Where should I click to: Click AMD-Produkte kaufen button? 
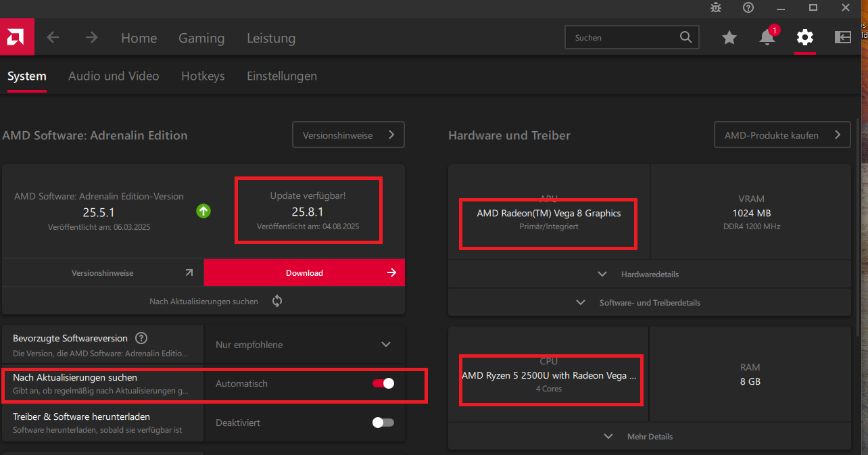(x=782, y=135)
